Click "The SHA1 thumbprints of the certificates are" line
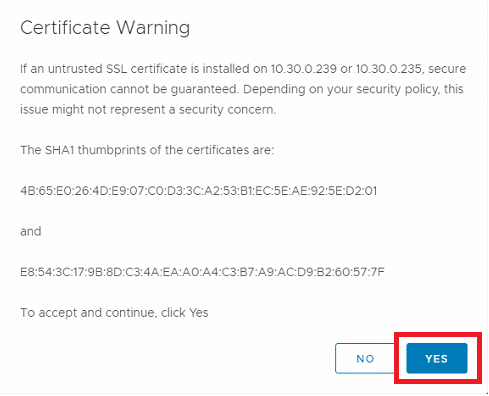This screenshot has width=489, height=396. coord(147,150)
